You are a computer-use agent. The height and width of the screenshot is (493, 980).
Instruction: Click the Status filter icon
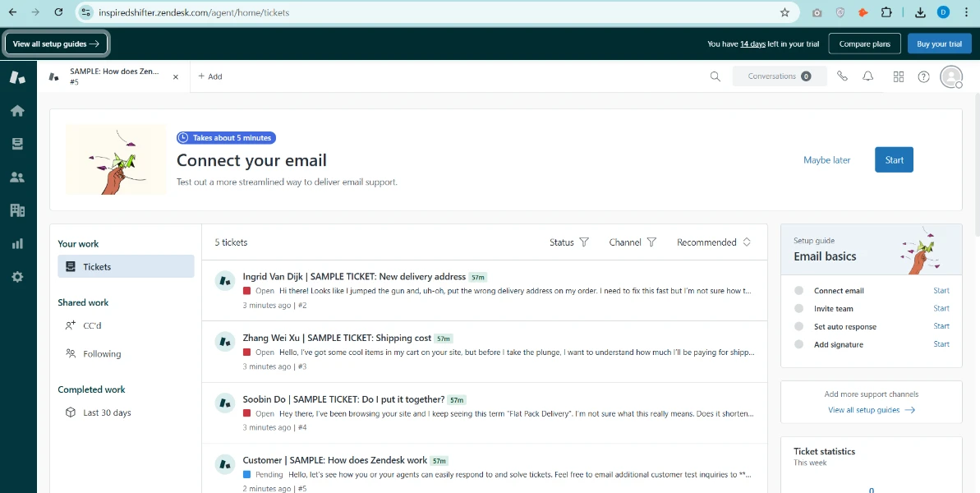pyautogui.click(x=584, y=242)
